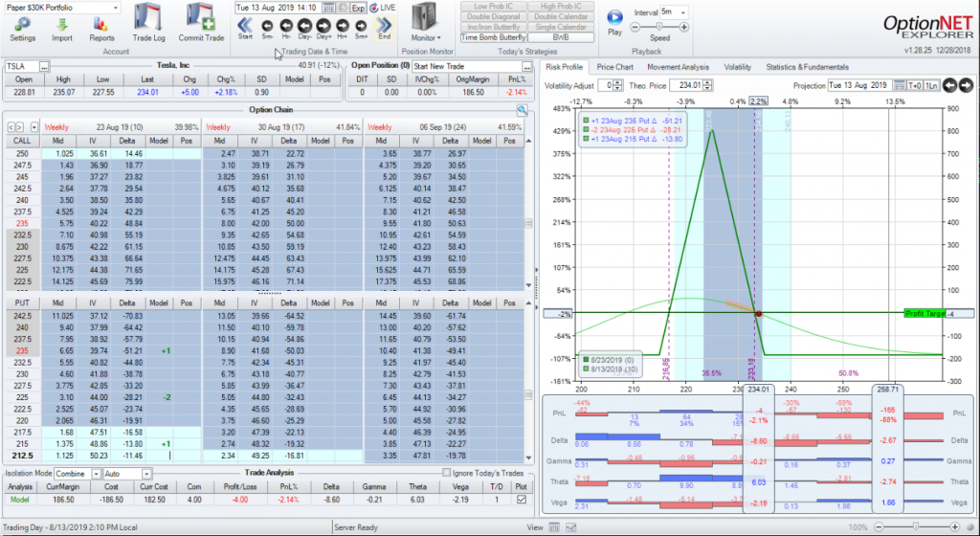Image resolution: width=980 pixels, height=536 pixels.
Task: Move projection back with left arrow
Action: (x=950, y=85)
